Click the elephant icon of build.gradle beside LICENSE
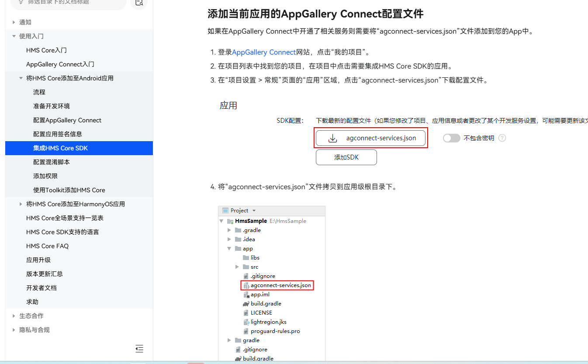This screenshot has height=364, width=588. [246, 304]
